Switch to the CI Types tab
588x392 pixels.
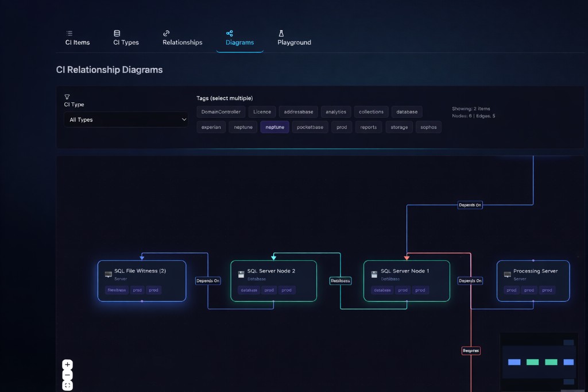coord(126,38)
